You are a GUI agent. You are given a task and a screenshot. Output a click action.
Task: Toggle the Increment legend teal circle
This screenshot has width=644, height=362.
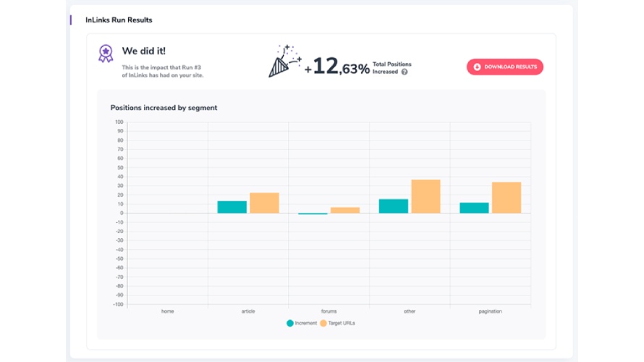(x=290, y=324)
